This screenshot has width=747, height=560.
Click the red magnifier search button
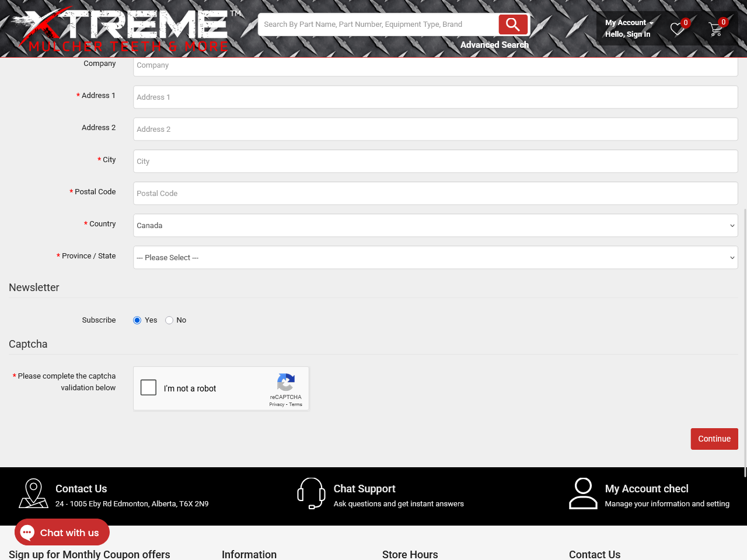pos(513,24)
